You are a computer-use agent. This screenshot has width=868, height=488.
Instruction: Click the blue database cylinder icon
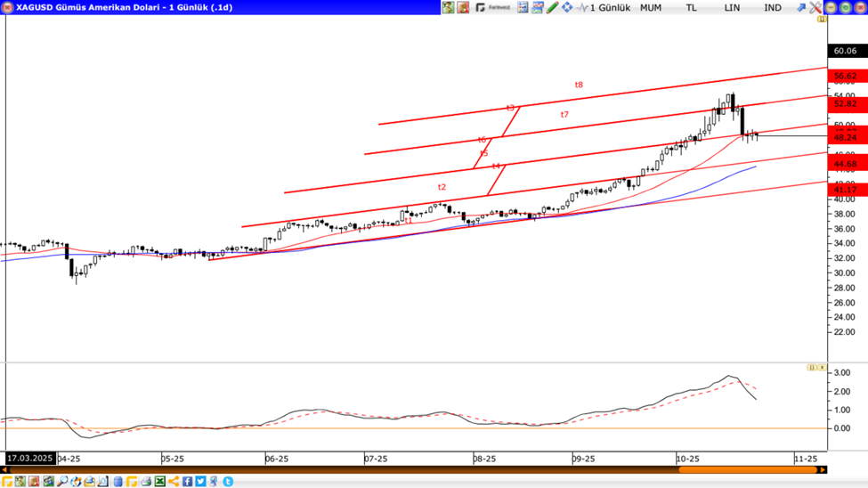[x=118, y=482]
